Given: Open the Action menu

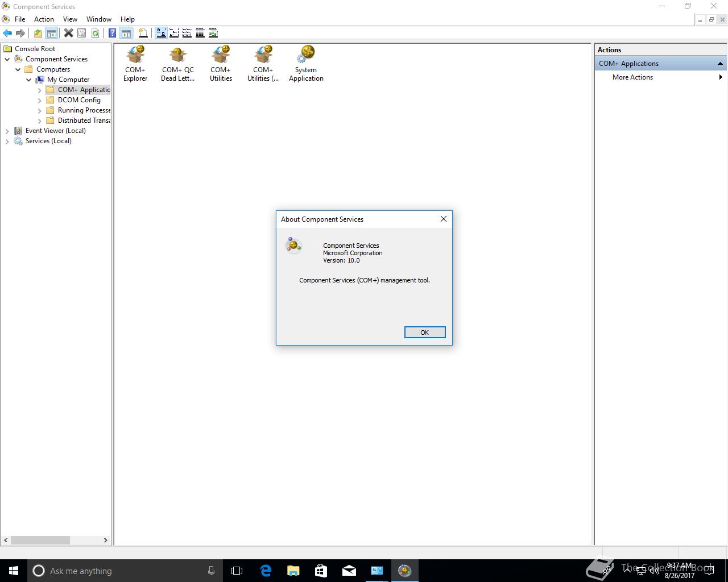Looking at the screenshot, I should [x=44, y=19].
